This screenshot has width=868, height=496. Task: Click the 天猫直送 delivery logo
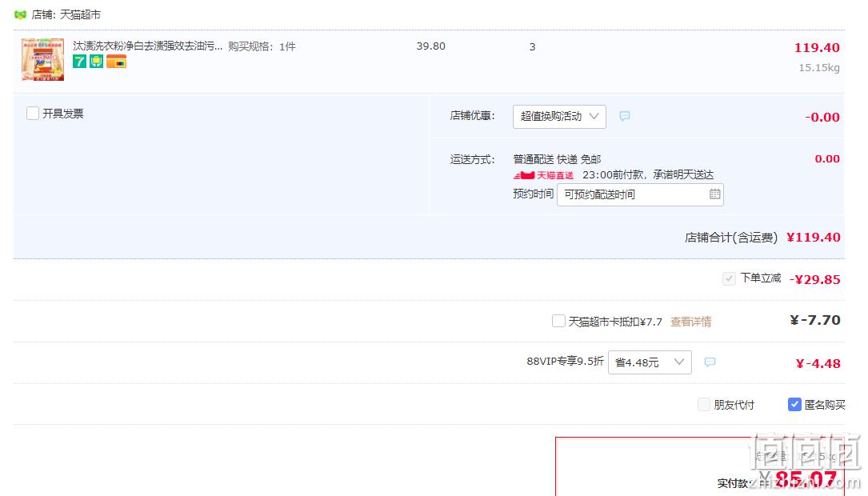coord(544,175)
